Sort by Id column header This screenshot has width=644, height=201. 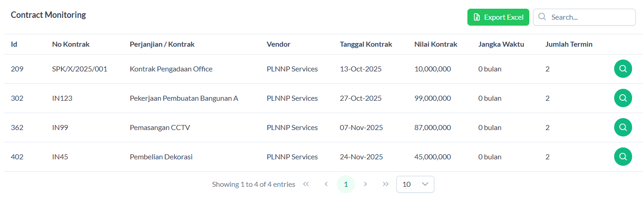(14, 44)
